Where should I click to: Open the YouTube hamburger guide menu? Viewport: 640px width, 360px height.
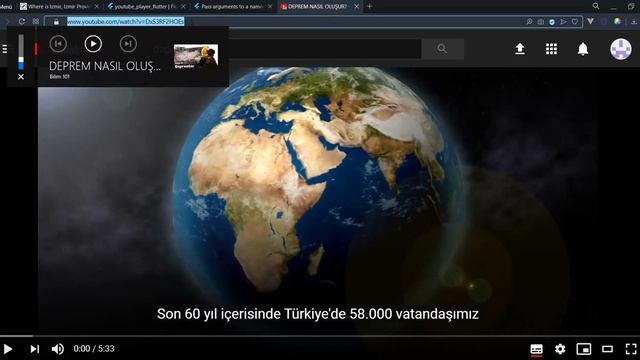tap(4, 49)
